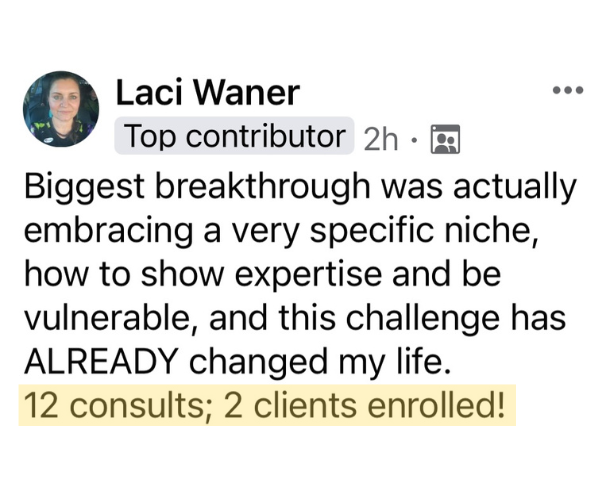This screenshot has width=610, height=491.
Task: Open the Laci Waner profile name link
Action: click(207, 92)
